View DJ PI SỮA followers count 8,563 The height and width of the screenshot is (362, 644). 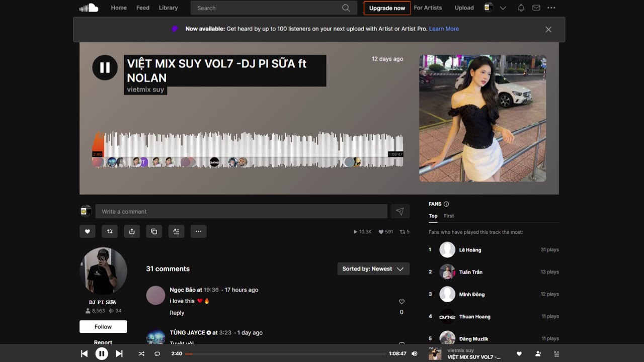click(x=95, y=311)
